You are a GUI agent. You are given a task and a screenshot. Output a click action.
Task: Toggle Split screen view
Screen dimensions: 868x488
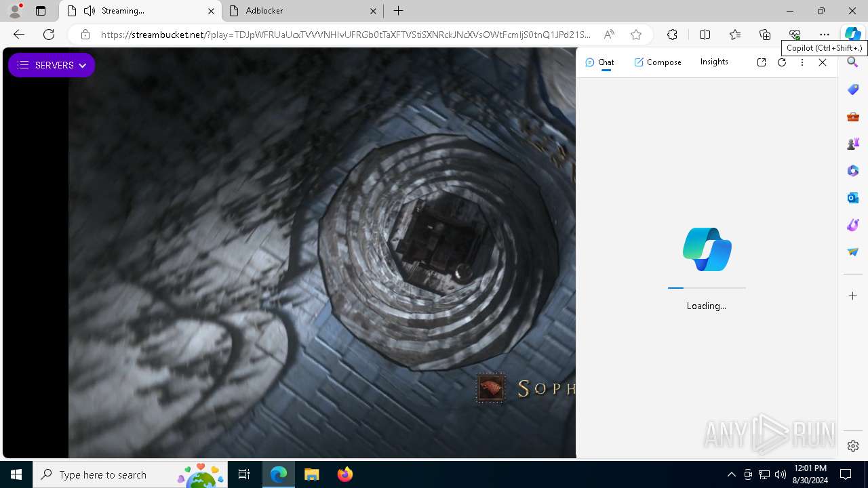705,35
